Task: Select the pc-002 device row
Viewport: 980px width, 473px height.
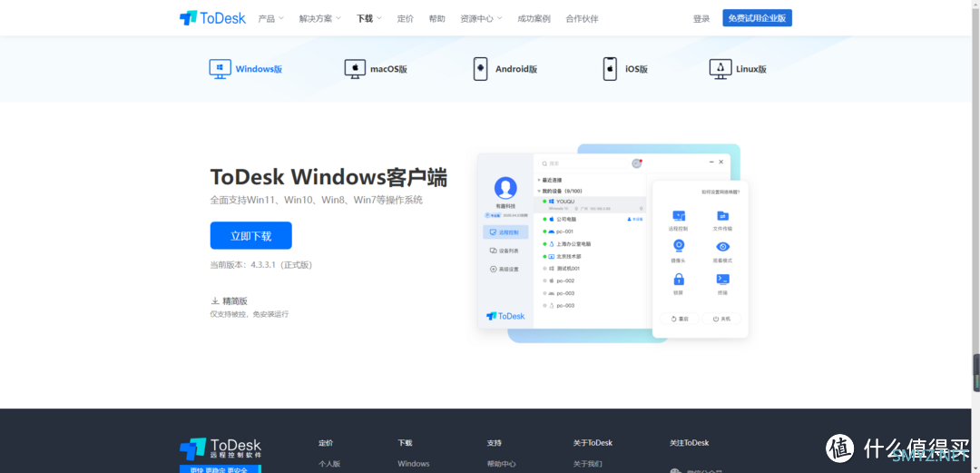Action: (x=590, y=281)
